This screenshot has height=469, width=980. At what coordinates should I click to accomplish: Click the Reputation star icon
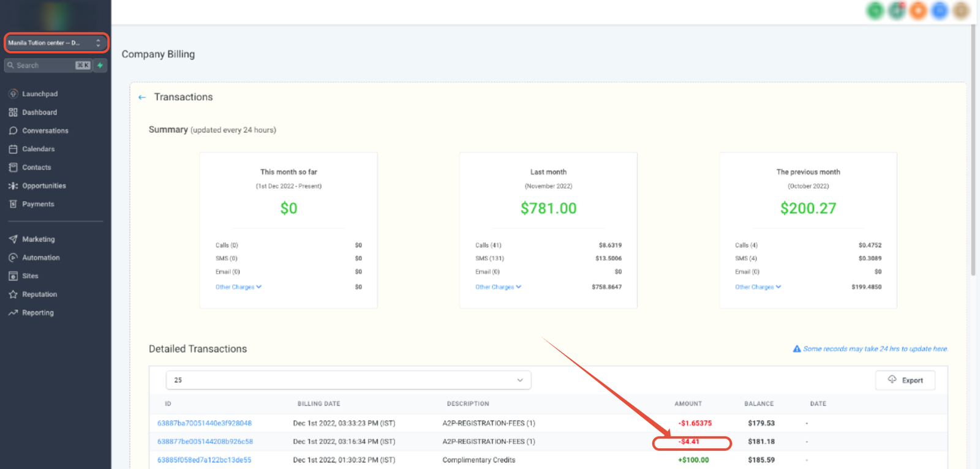(13, 295)
